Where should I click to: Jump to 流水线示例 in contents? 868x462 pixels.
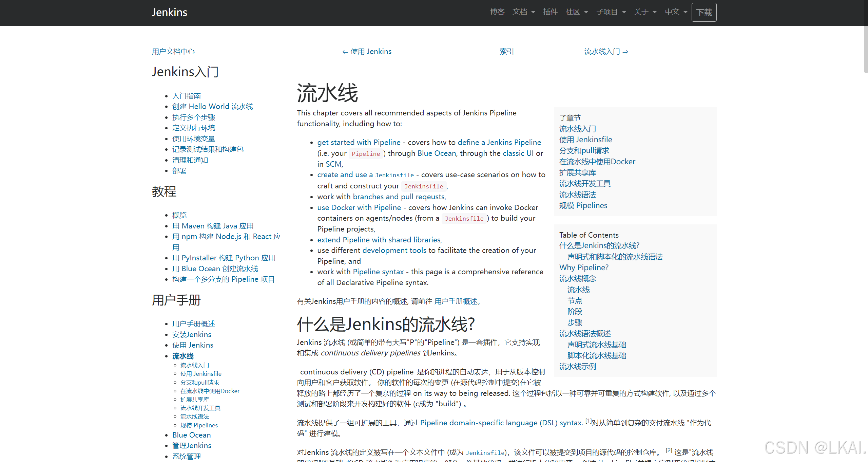coord(577,367)
